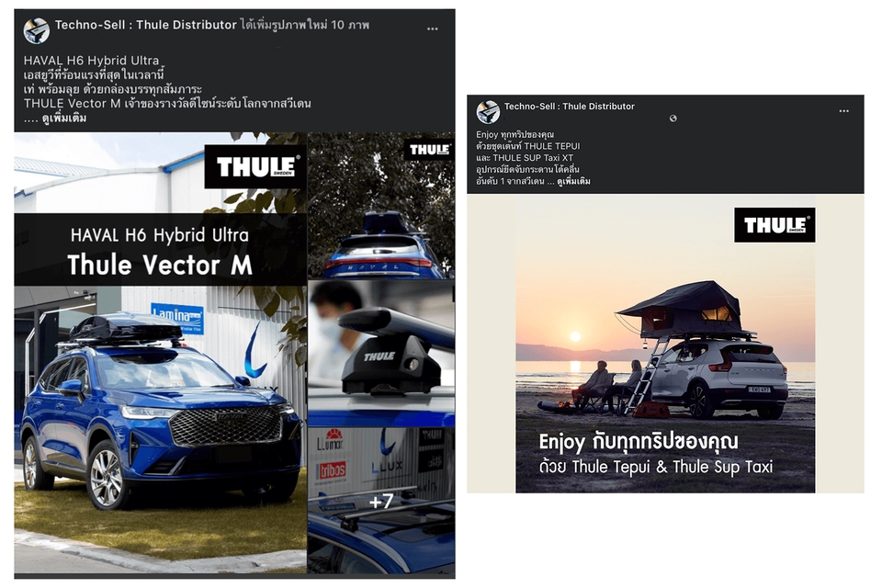Click 'ได้เพิ่มรูปภาพใหม่ 10 ภาพ' header text
The height and width of the screenshot is (588, 882).
pyautogui.click(x=305, y=25)
